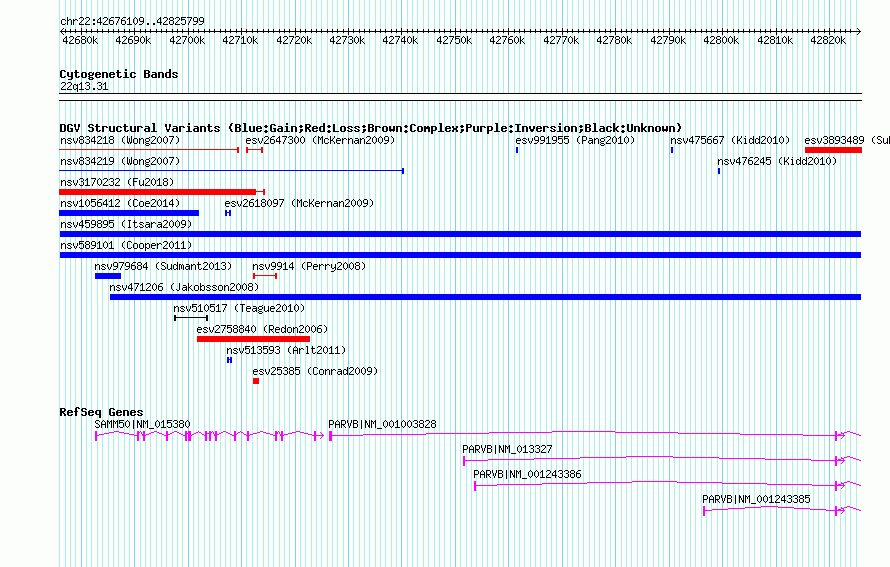This screenshot has width=890, height=567.
Task: Click the nsv834219 long blue line
Action: pyautogui.click(x=232, y=171)
